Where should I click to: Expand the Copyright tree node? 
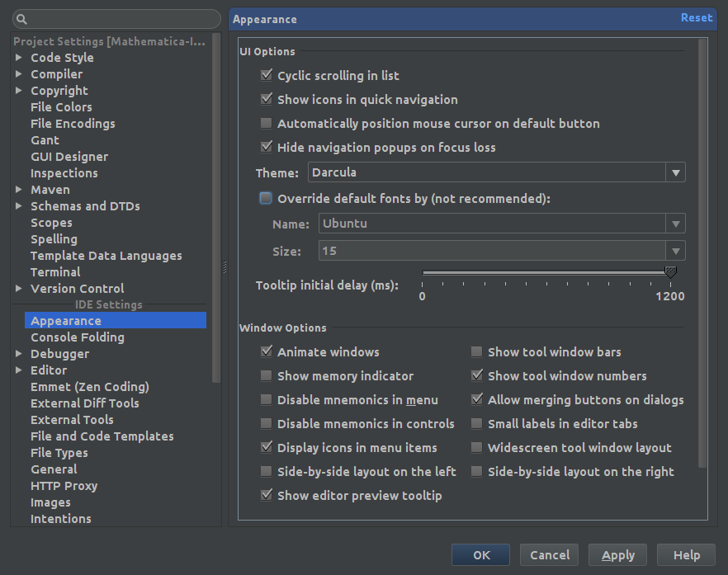(x=18, y=91)
